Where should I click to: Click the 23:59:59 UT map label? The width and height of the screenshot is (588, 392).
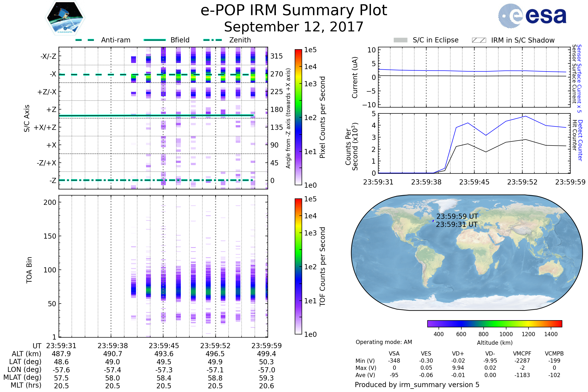coord(457,216)
